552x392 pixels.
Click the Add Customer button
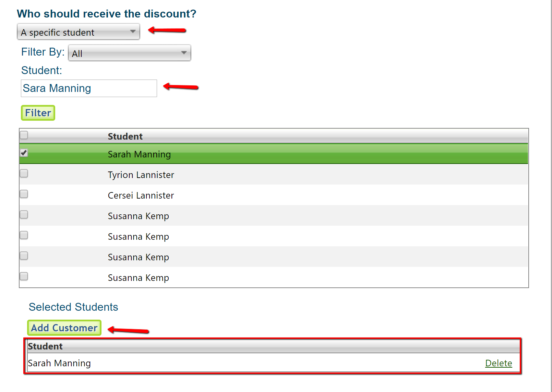(64, 328)
